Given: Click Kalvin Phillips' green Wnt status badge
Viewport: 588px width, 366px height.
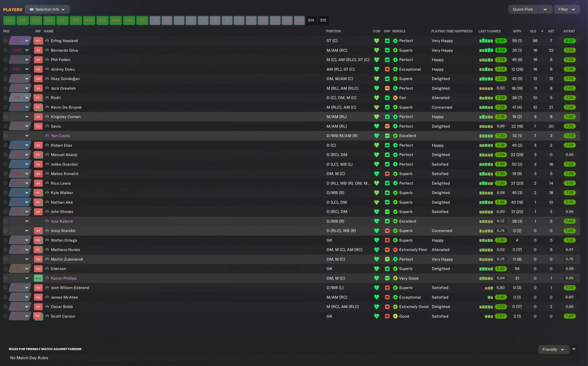Looking at the screenshot, I should [38, 278].
